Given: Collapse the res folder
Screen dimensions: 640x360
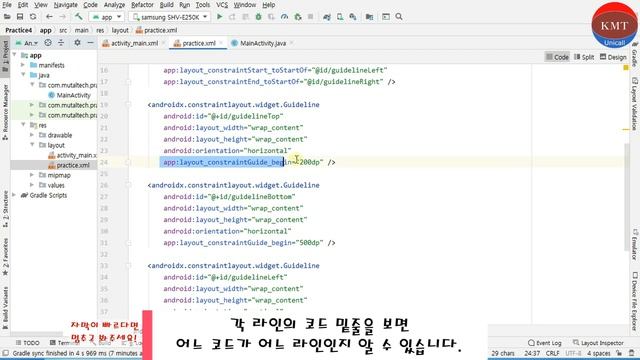Looking at the screenshot, I should [x=23, y=125].
